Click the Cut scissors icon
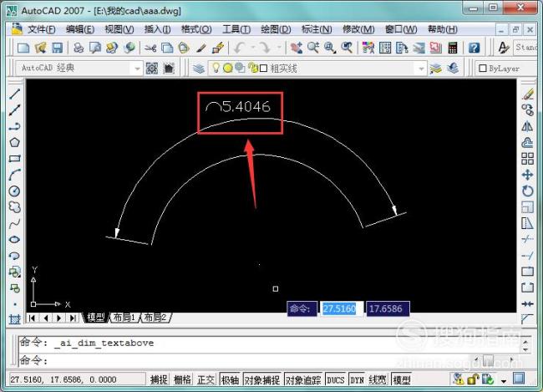543x392 pixels. pos(150,48)
